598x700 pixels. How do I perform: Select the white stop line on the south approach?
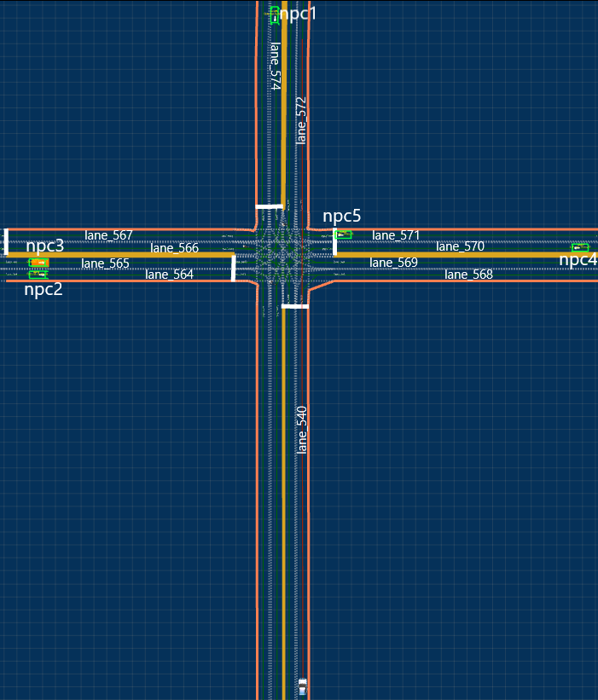tap(295, 306)
